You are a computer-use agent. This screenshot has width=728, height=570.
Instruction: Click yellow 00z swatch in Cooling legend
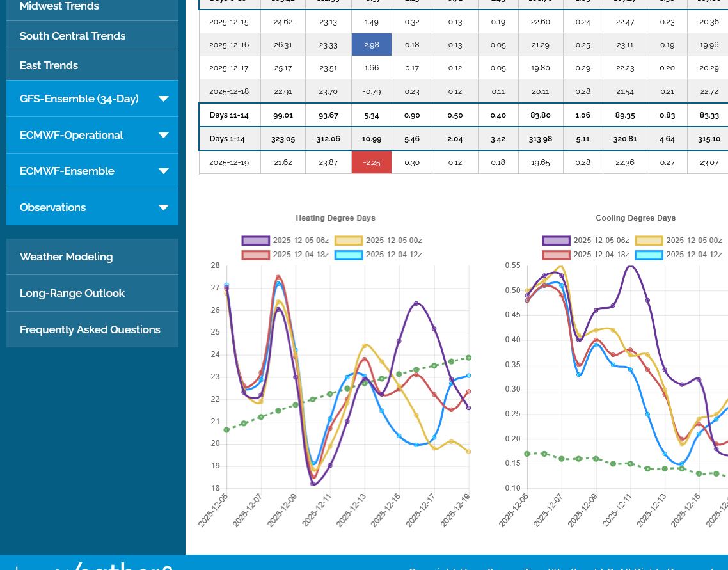point(649,241)
